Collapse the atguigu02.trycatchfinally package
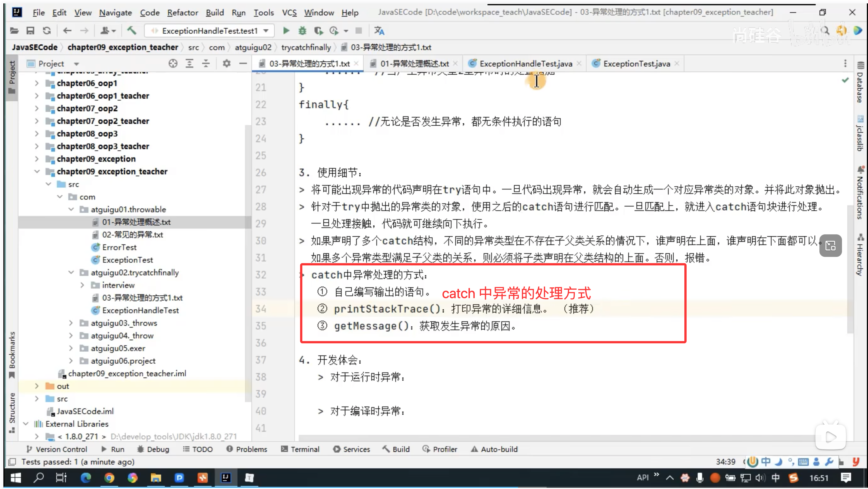Viewport: 868px width, 489px height. click(71, 272)
